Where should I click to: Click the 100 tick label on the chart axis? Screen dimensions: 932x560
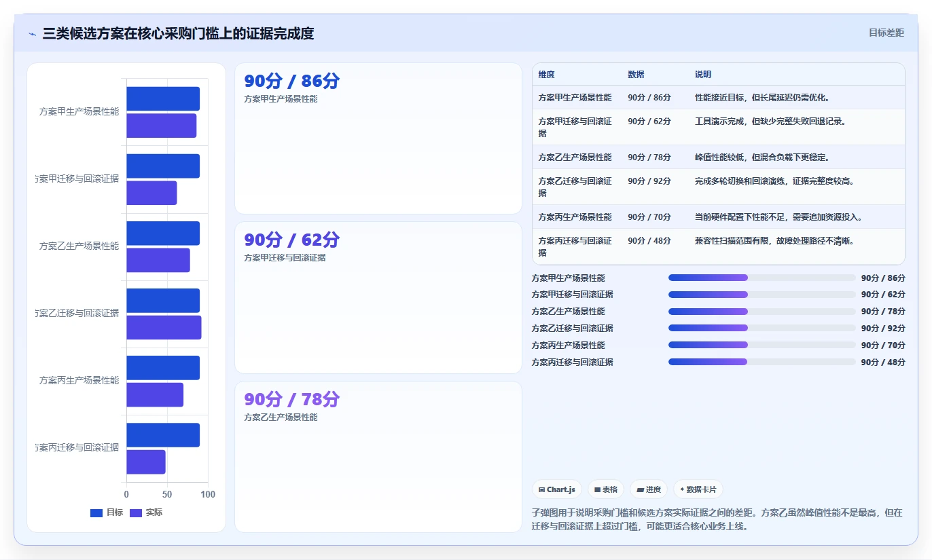[208, 495]
